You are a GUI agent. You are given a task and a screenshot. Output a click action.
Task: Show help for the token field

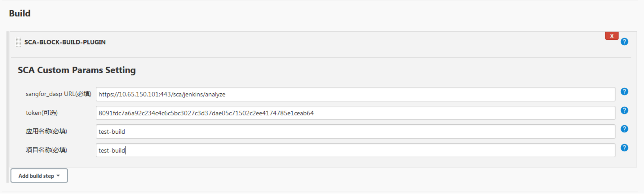click(624, 111)
